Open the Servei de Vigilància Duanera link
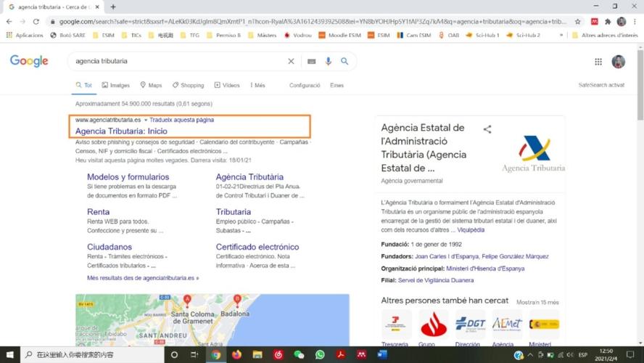This screenshot has width=644, height=363. [x=436, y=280]
